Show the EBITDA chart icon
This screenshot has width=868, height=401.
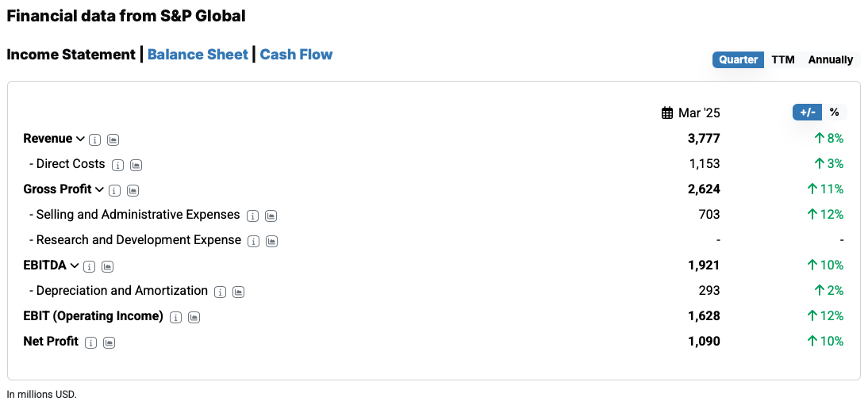[x=107, y=266]
